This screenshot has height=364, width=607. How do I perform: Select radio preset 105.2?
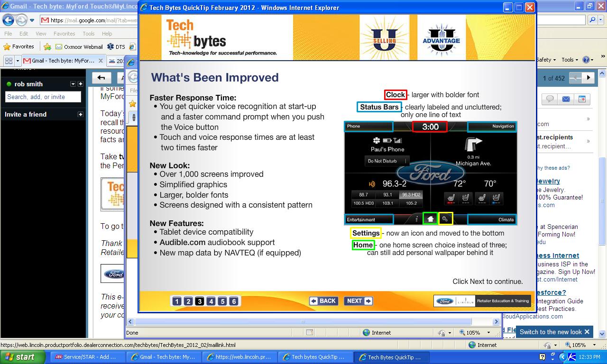pyautogui.click(x=411, y=203)
